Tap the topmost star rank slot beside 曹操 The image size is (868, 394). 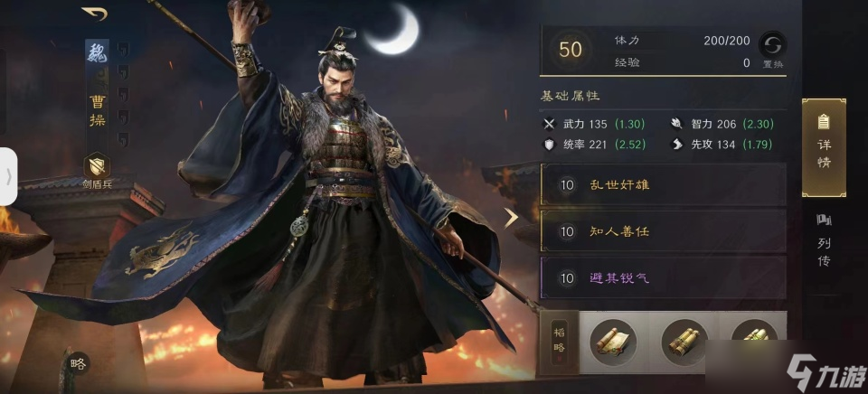[123, 49]
